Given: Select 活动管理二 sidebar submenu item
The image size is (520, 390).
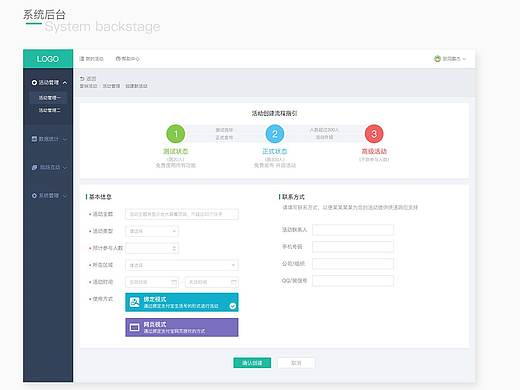Looking at the screenshot, I should pos(49,110).
